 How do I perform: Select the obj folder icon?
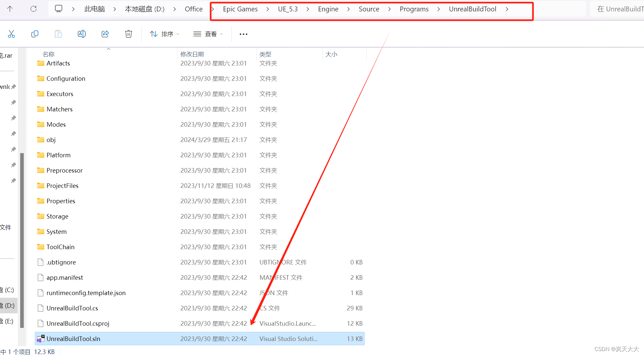[x=41, y=140]
